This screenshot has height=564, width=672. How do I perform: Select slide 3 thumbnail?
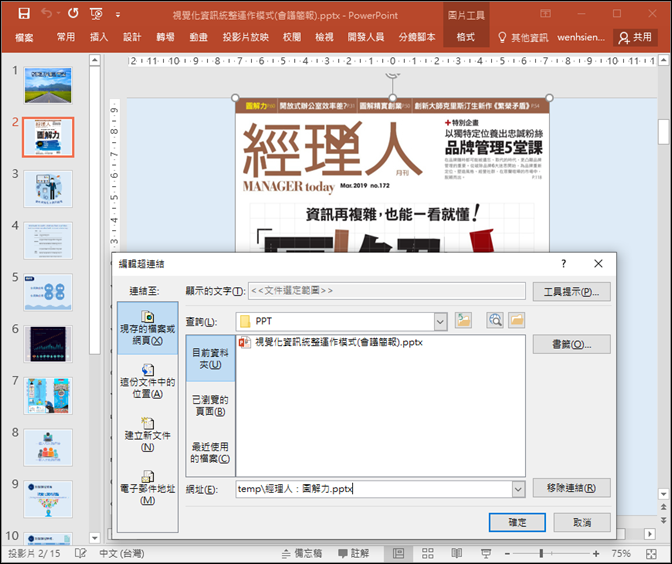(x=48, y=189)
